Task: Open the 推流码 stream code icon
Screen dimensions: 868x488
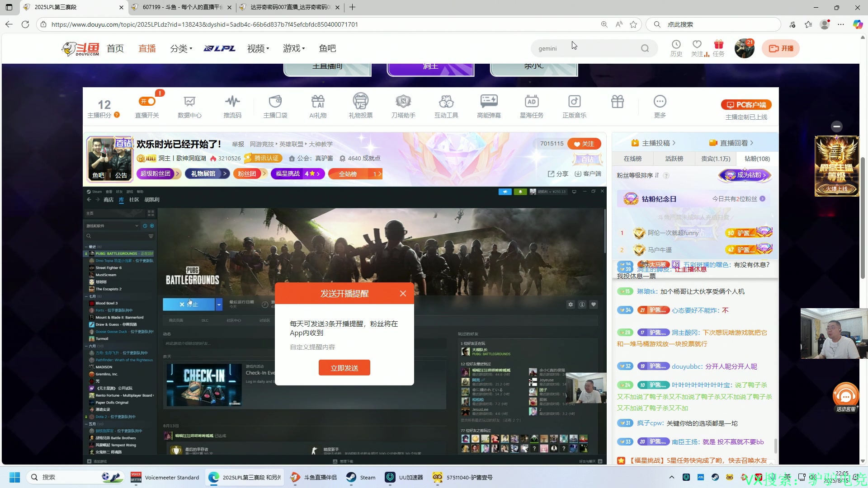Action: click(232, 102)
